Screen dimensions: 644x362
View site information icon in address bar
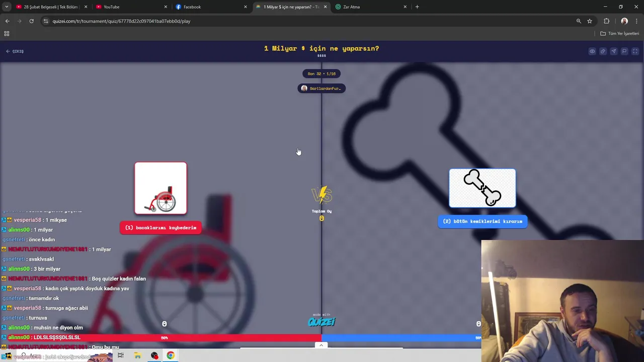coord(46,21)
